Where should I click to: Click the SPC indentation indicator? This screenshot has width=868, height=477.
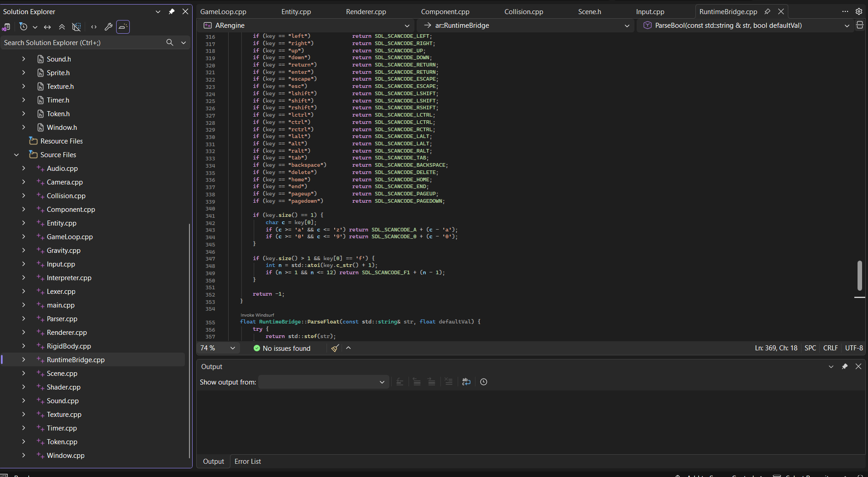810,348
